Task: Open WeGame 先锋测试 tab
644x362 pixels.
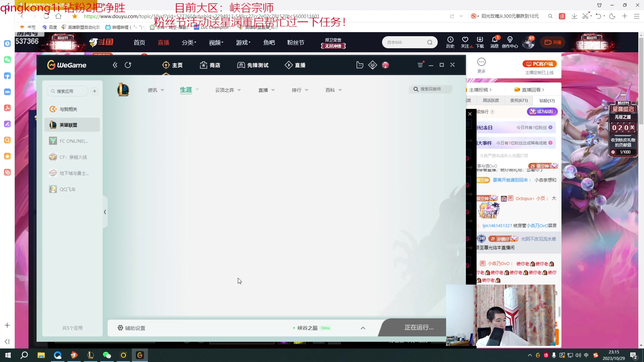Action: coord(253,65)
